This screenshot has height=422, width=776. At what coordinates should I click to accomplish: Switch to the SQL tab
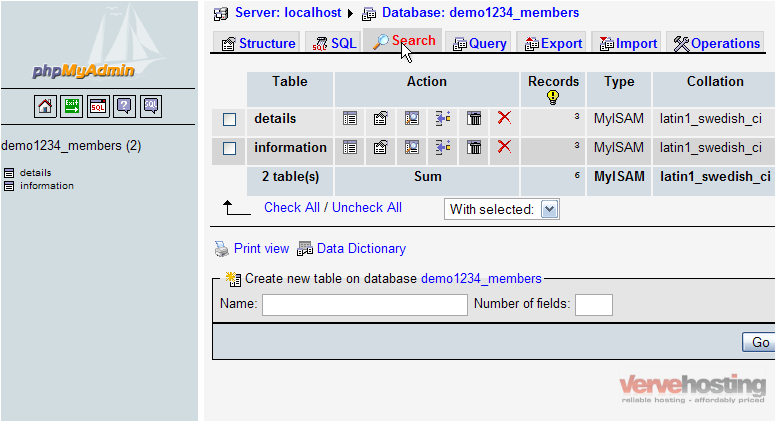tap(333, 43)
